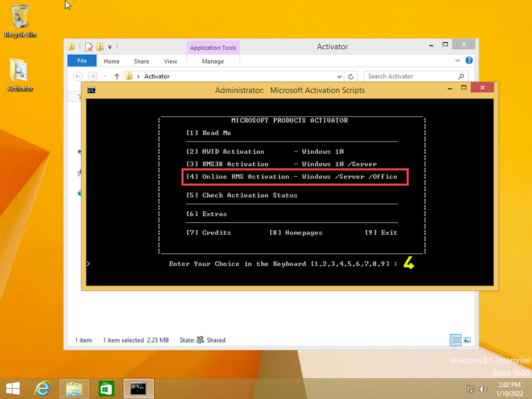Select the View ribbon tab
532x399 pixels.
170,62
